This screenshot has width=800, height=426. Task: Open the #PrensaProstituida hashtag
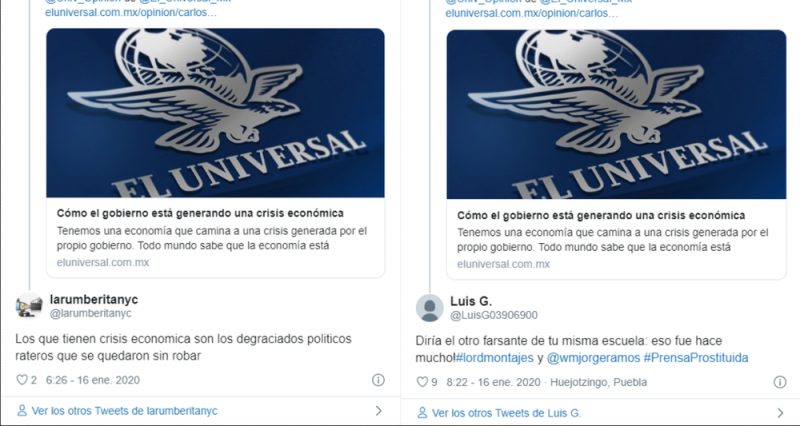tap(695, 358)
